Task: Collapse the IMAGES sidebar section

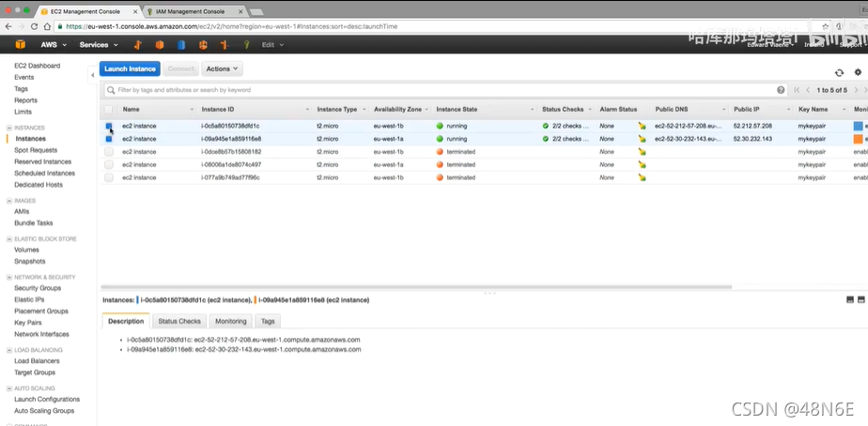Action: [x=9, y=201]
